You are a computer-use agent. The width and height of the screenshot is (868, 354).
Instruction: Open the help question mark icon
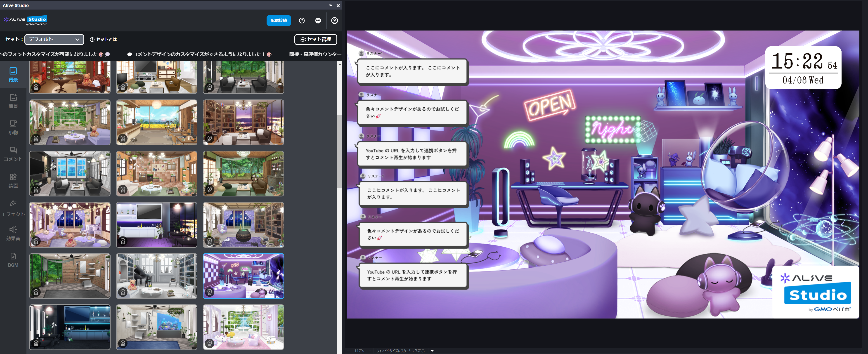click(302, 21)
